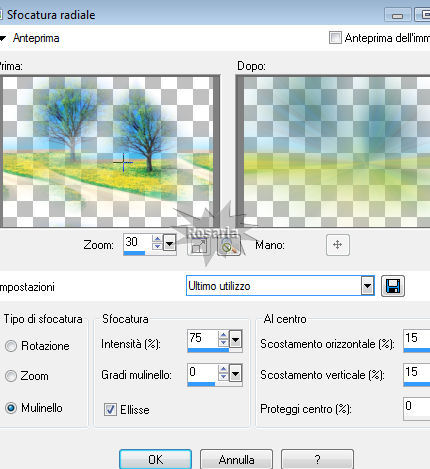The width and height of the screenshot is (430, 469).
Task: Collapse the Anteprima section triangle
Action: [x=3, y=38]
